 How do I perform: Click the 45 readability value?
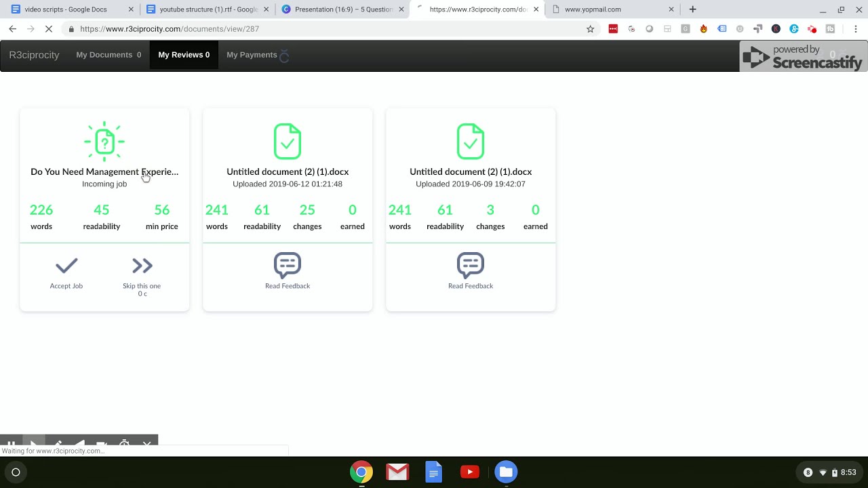(x=102, y=210)
